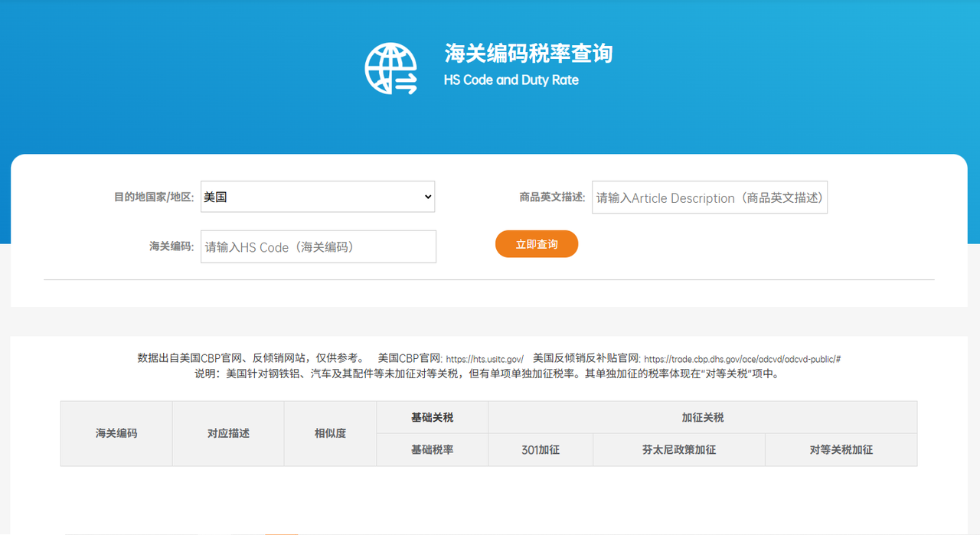Viewport: 980px width, 535px height.
Task: Click the 基础关税 header cell
Action: pyautogui.click(x=431, y=416)
